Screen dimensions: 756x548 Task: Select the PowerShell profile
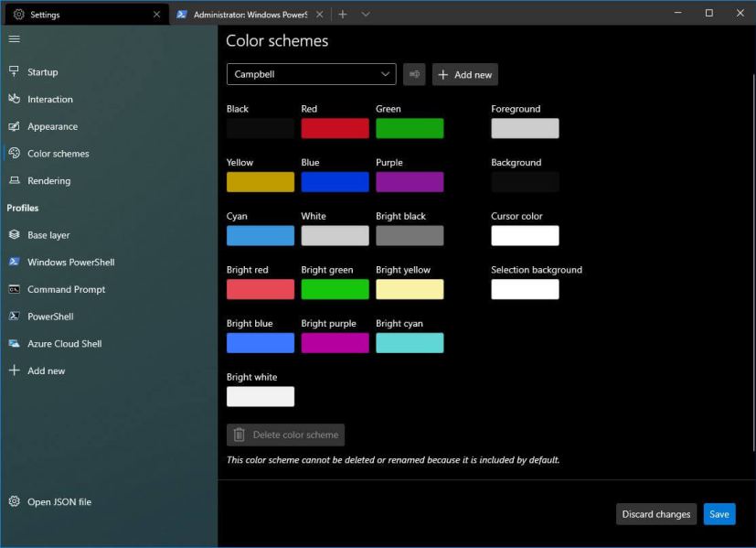109,317
